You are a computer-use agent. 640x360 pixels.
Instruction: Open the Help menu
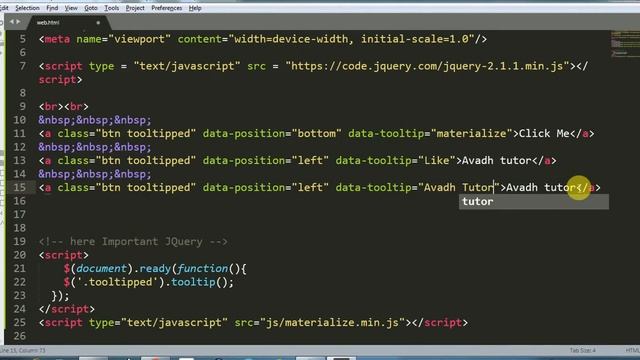(x=195, y=8)
